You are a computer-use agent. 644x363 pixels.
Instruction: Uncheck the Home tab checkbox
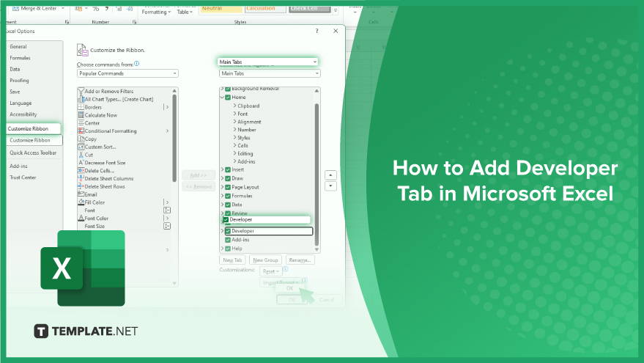point(228,98)
